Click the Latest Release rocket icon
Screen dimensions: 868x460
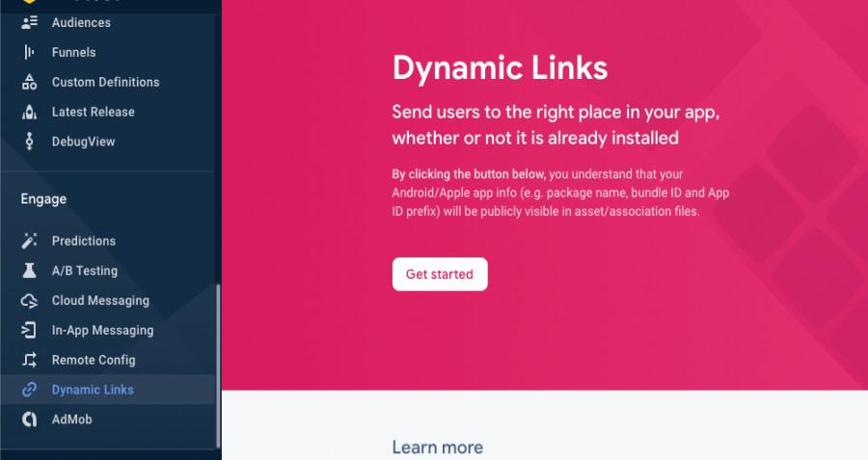pyautogui.click(x=29, y=112)
